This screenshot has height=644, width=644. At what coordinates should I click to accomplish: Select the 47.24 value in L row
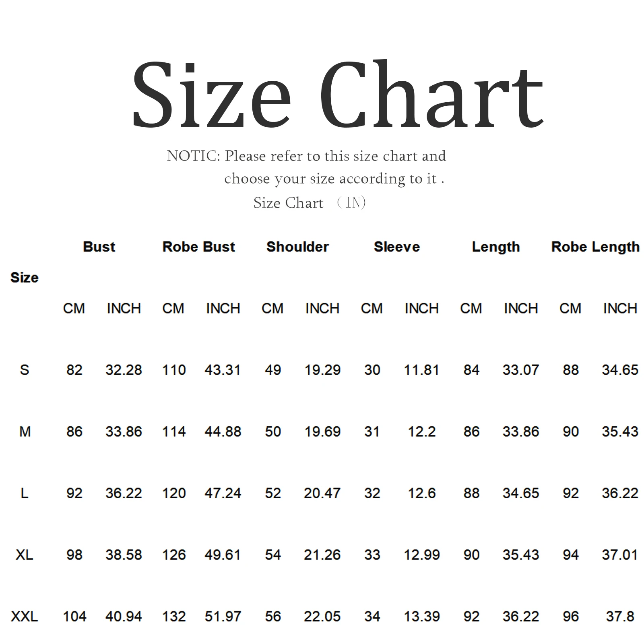(223, 493)
